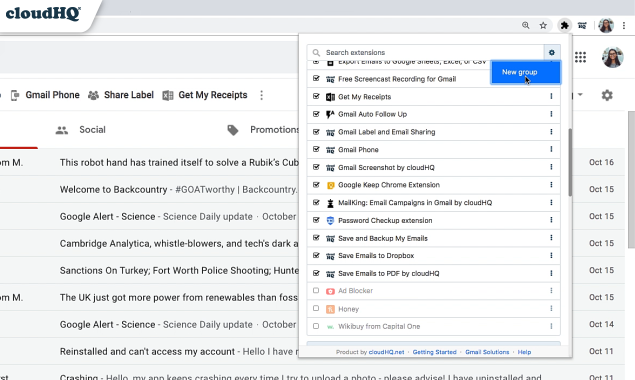
Task: Click the cloudHQ extension icon in Chrome toolbar
Action: (582, 26)
